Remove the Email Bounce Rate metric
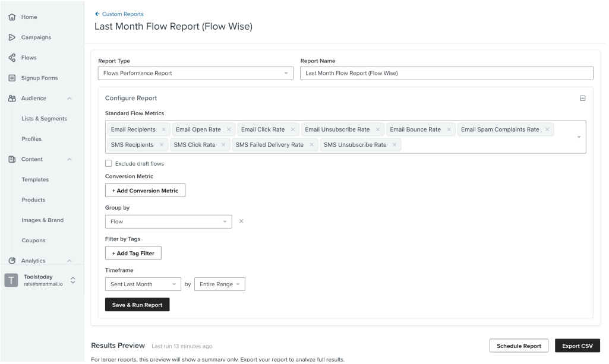This screenshot has height=364, width=609. (x=449, y=129)
